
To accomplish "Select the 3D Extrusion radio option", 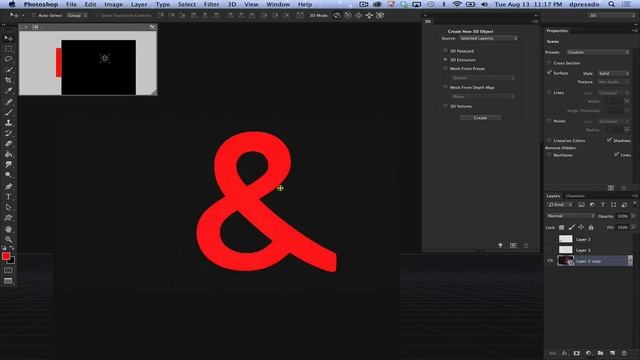I will point(445,60).
